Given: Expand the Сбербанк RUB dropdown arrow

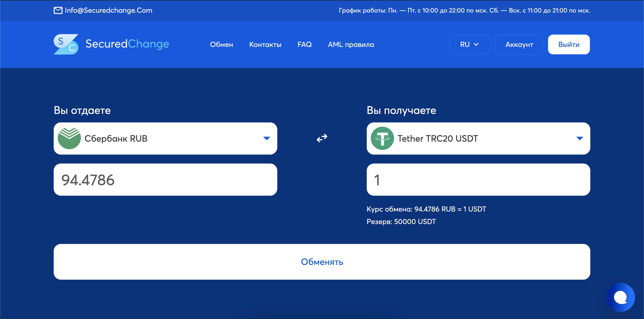Looking at the screenshot, I should [267, 139].
